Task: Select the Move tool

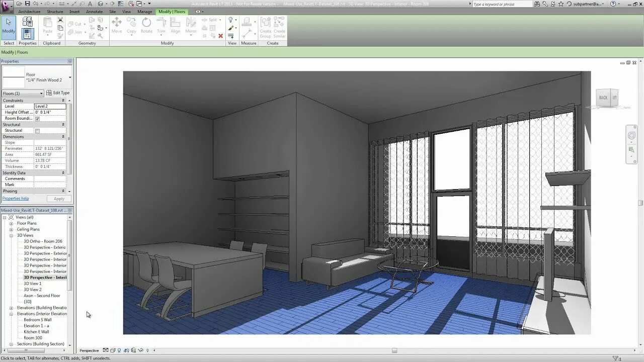Action: (x=117, y=25)
